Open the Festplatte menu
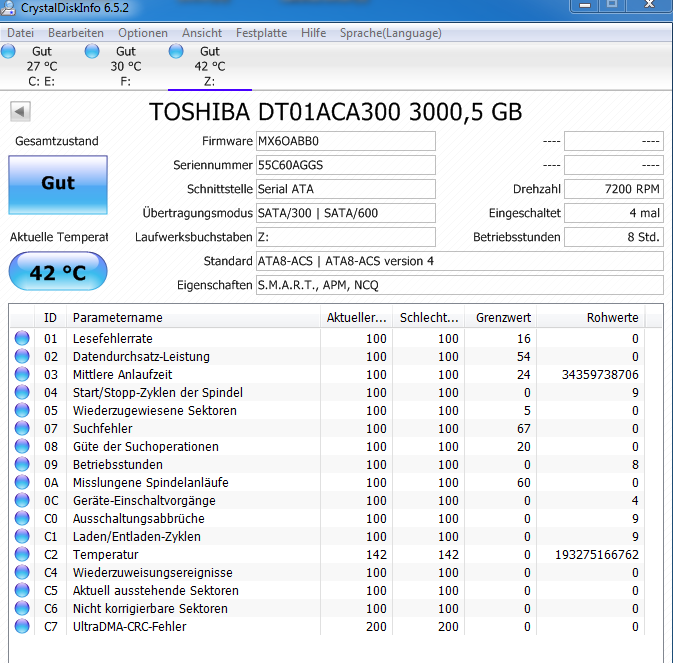673x663 pixels. 261,33
